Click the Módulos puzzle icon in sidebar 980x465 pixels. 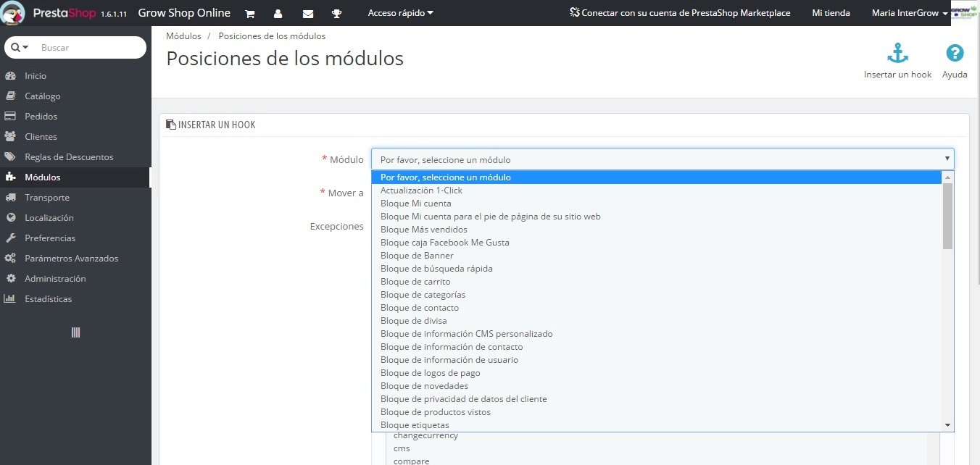(x=10, y=177)
